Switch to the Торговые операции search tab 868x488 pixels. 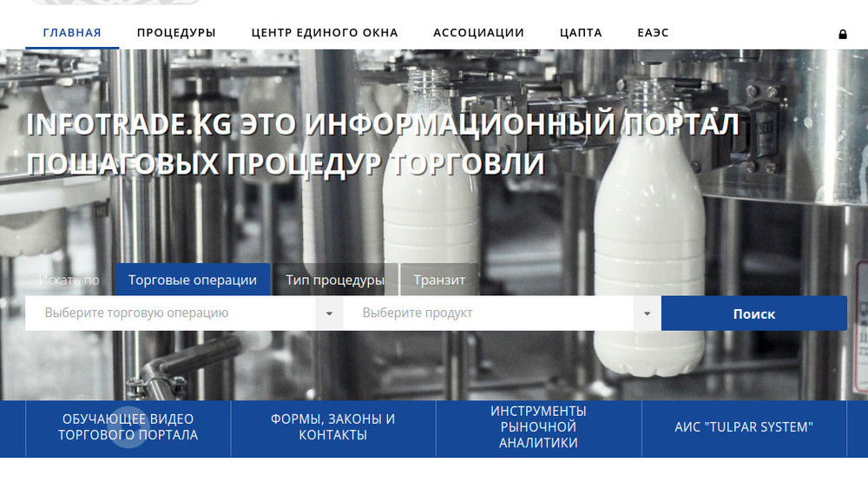(x=193, y=280)
